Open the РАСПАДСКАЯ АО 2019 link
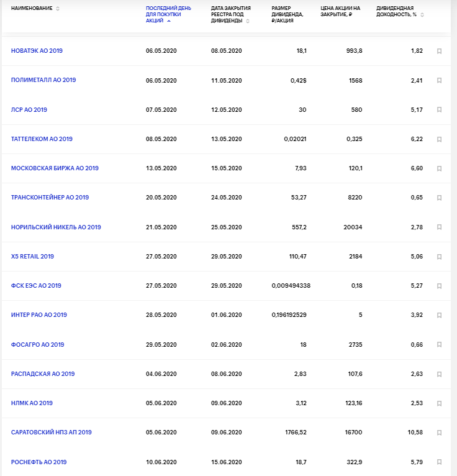 click(x=43, y=373)
